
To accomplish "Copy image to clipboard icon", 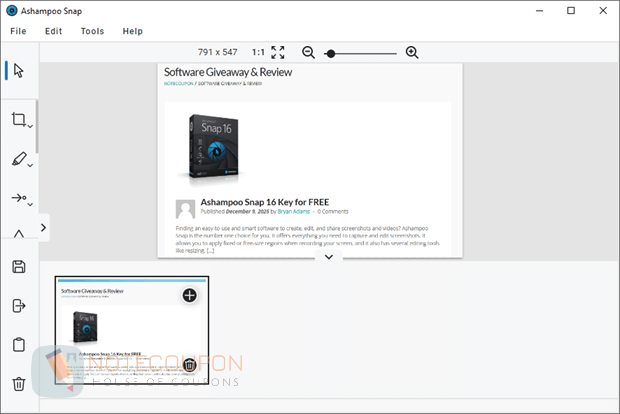I will (19, 344).
